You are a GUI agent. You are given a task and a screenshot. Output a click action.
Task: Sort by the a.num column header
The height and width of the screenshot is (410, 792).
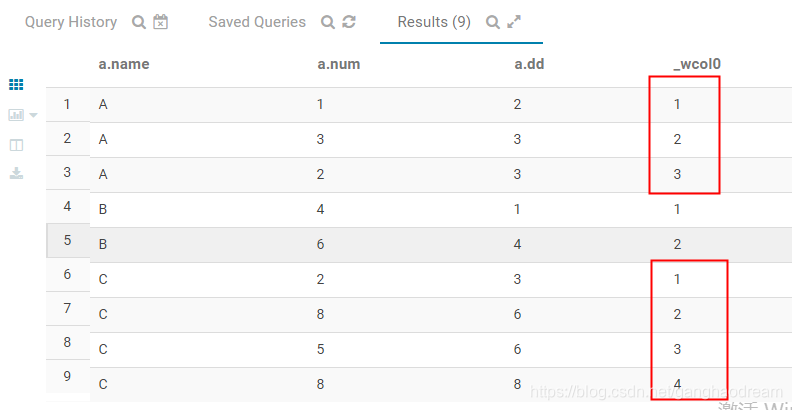tap(338, 64)
